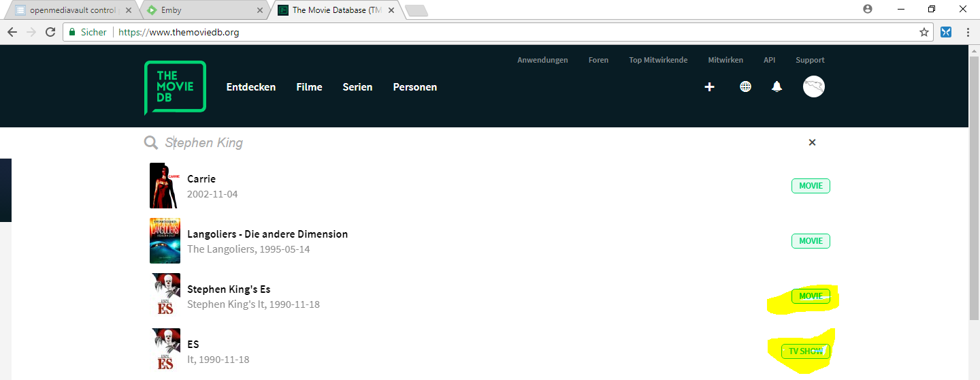
Task: Click 'The Langoliers, 1995-05-14' subtitle
Action: tap(248, 249)
